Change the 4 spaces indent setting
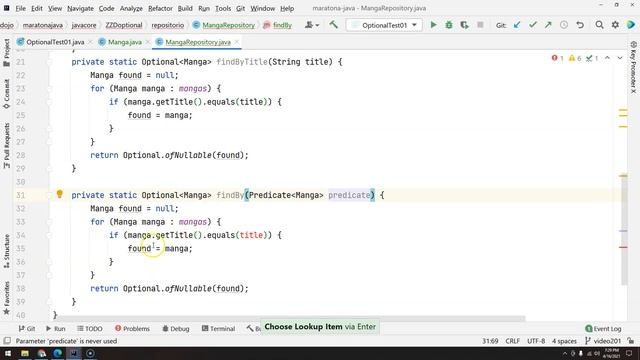Viewport: 640px width, 360px height. click(564, 341)
